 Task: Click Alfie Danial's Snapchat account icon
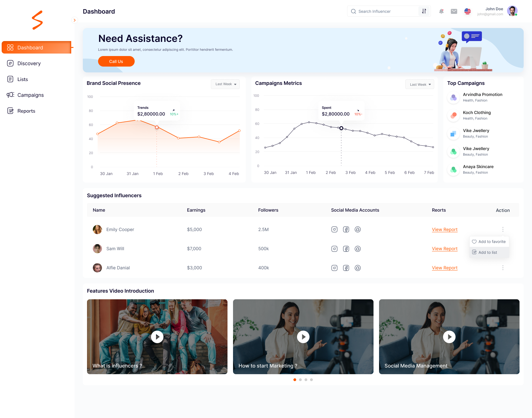[x=357, y=268]
